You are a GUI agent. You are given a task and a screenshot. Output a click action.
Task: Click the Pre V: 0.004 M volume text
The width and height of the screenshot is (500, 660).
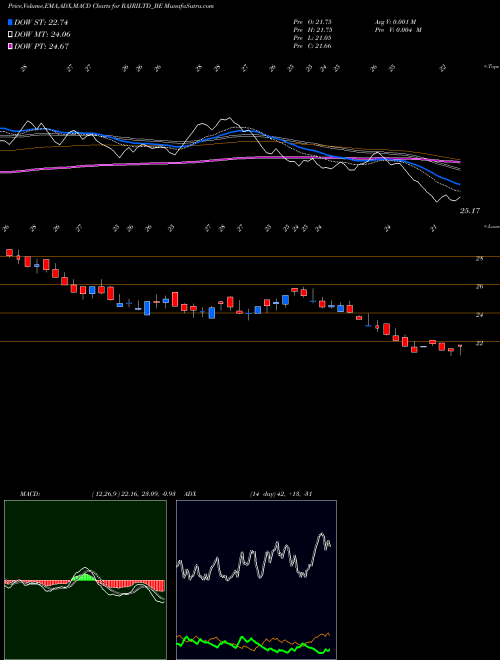(398, 30)
